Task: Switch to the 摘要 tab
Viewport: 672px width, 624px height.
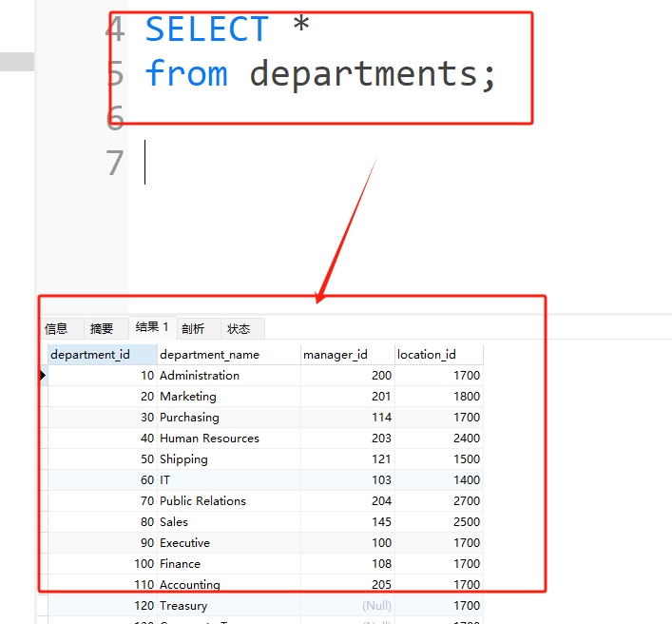Action: [102, 328]
